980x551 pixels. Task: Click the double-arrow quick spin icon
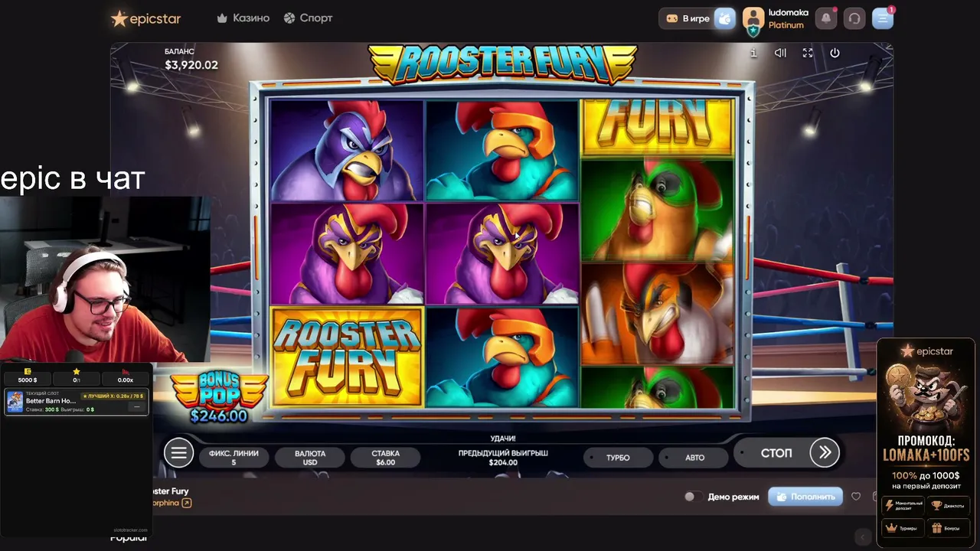tap(825, 452)
